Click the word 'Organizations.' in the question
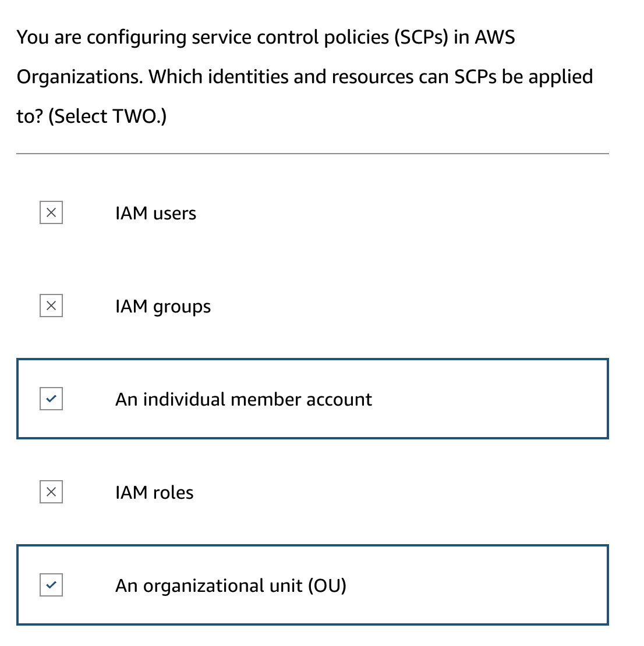The image size is (644, 646). pyautogui.click(x=80, y=77)
